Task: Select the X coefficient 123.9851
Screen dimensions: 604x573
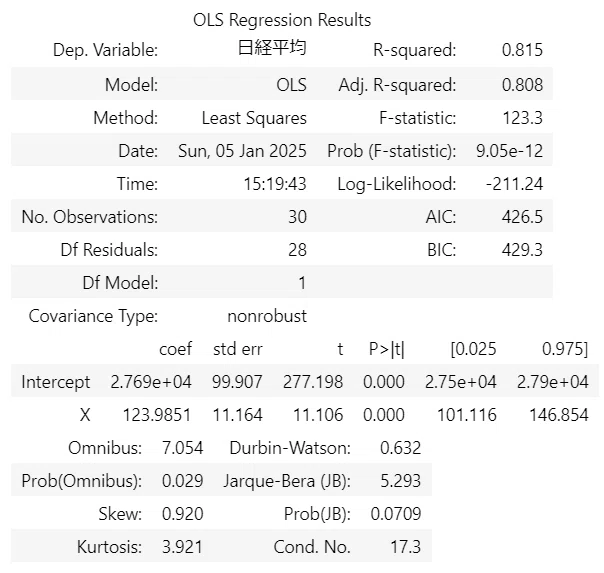Action: (x=156, y=416)
